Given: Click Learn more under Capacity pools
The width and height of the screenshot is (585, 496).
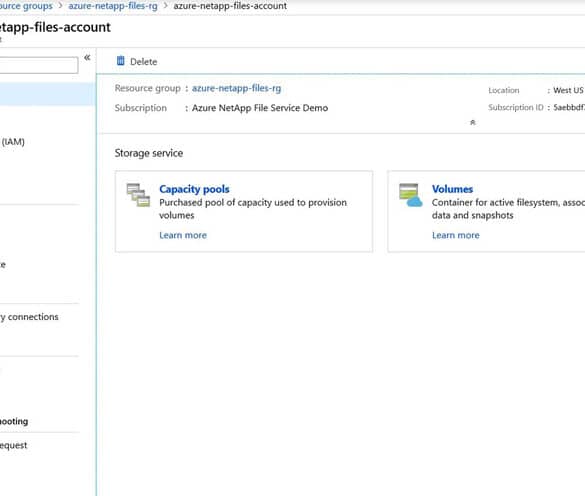Looking at the screenshot, I should pos(183,235).
